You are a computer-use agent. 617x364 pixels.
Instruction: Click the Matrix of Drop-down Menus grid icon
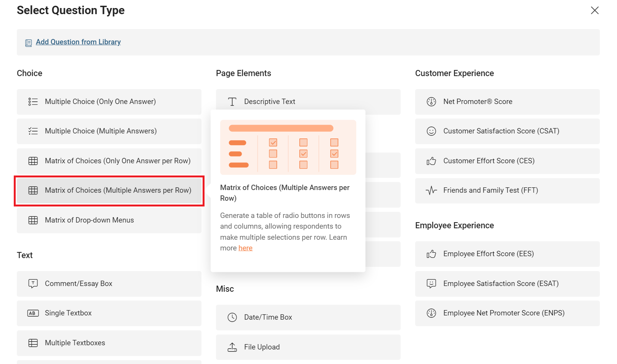(x=33, y=220)
